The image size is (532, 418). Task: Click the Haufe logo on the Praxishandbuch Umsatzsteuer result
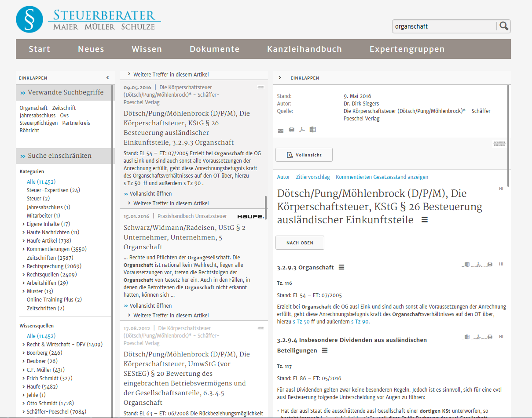250,216
